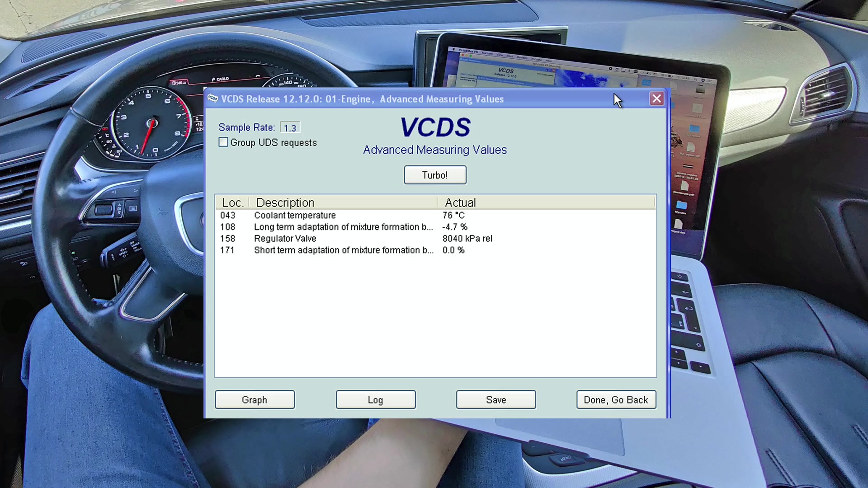
Task: Enable Group UDS requests checkbox
Action: tap(223, 142)
